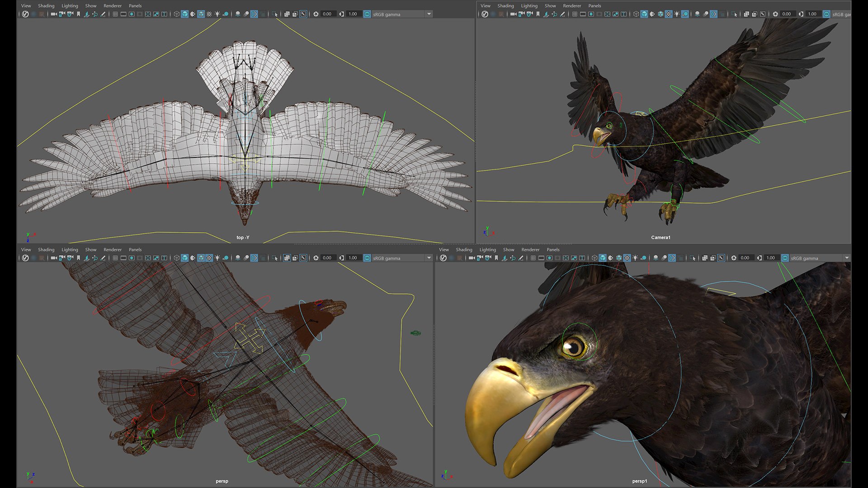Select Wireframe cube icon in persp1 panel

(594, 258)
